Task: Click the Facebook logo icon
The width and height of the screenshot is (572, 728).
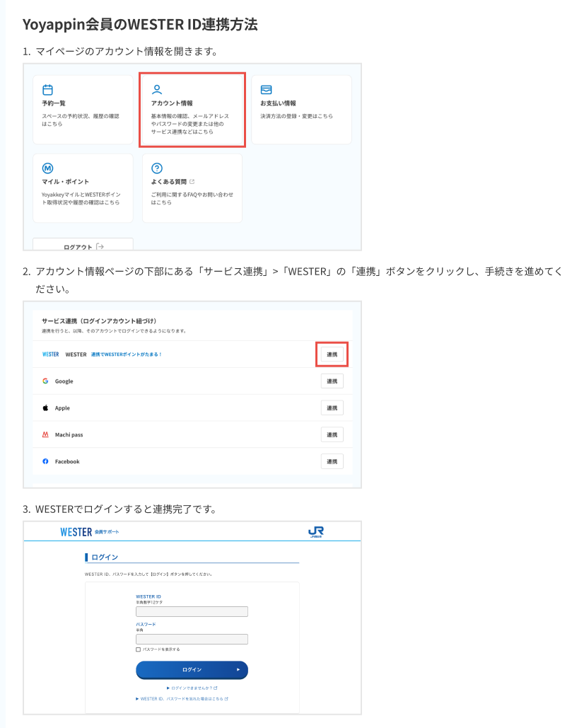Action: point(45,461)
